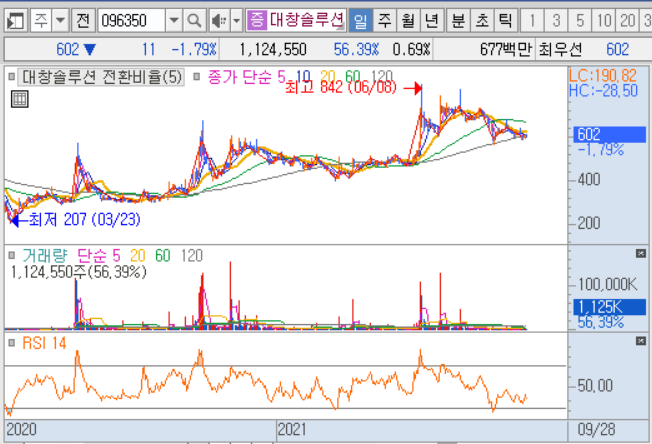The width and height of the screenshot is (652, 444).
Task: Click the 56.39% volume ratio value
Action: (x=356, y=50)
